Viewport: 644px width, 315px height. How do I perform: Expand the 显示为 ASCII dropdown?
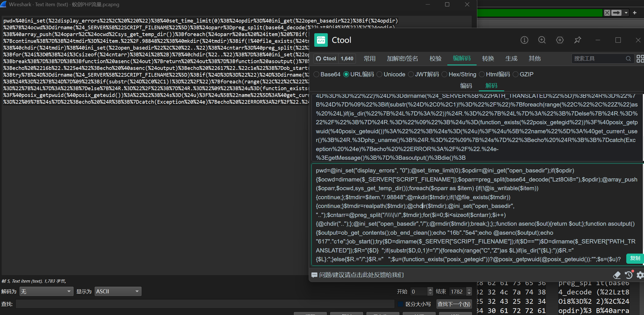pyautogui.click(x=118, y=291)
